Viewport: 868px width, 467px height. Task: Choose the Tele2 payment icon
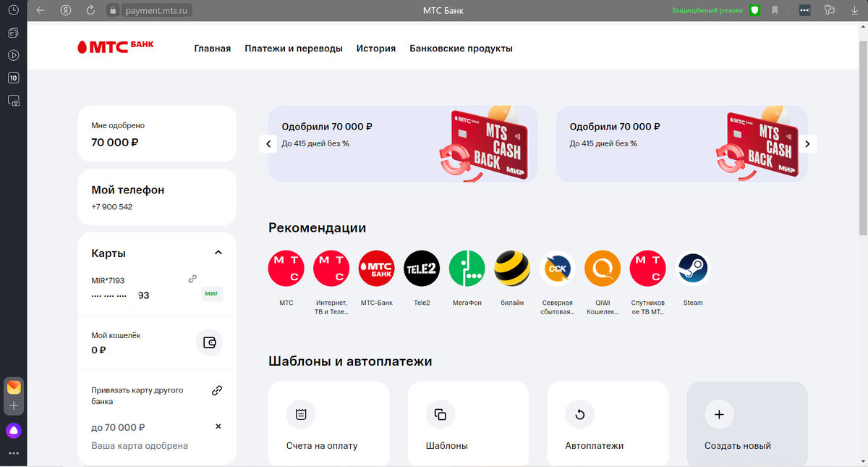pyautogui.click(x=422, y=269)
